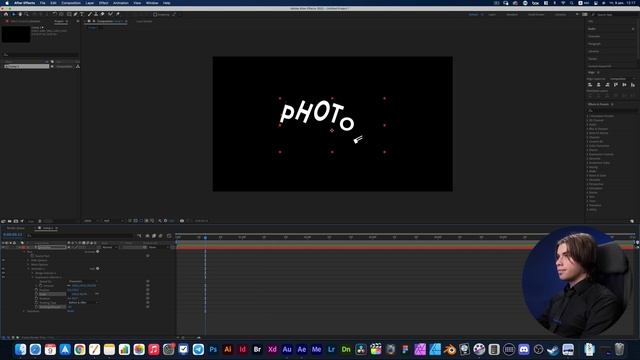Click the Search Help field
Viewport: 640px width, 360px height.
coord(616,14)
